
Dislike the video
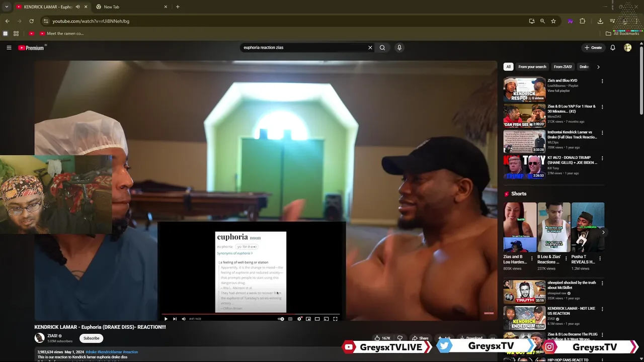pos(400,338)
